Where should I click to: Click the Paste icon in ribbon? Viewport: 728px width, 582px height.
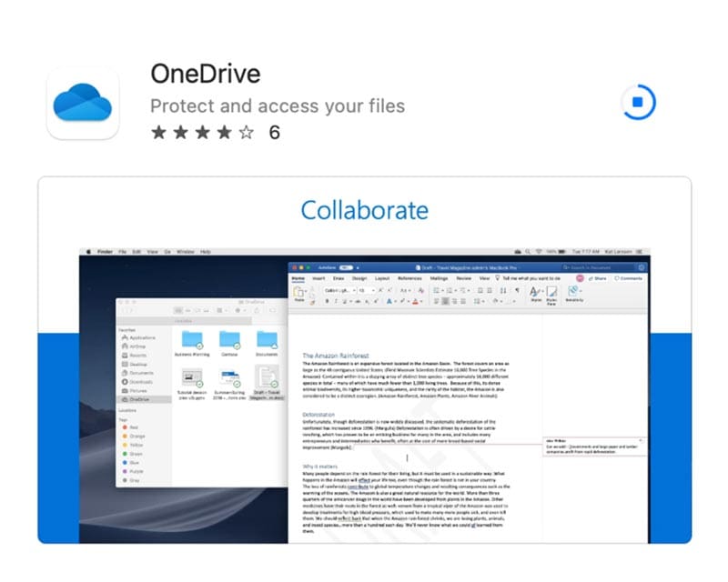point(298,295)
